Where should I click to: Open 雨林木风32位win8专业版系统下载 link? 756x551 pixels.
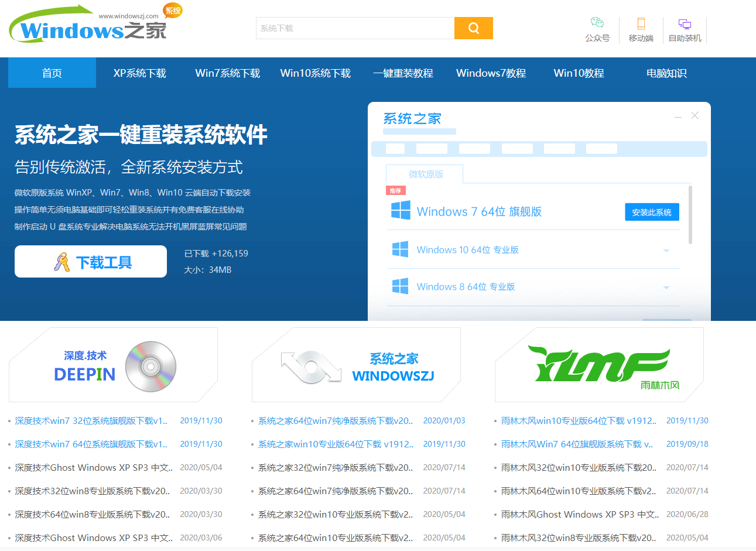pyautogui.click(x=579, y=538)
